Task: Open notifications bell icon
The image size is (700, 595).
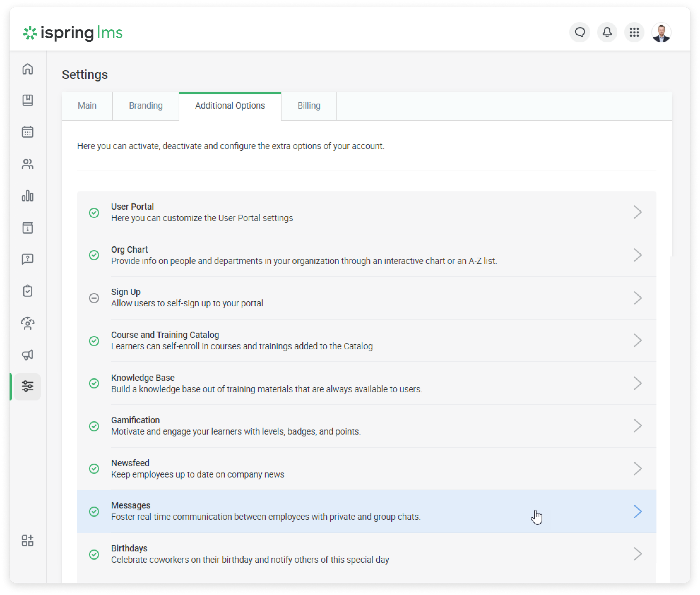Action: click(607, 33)
